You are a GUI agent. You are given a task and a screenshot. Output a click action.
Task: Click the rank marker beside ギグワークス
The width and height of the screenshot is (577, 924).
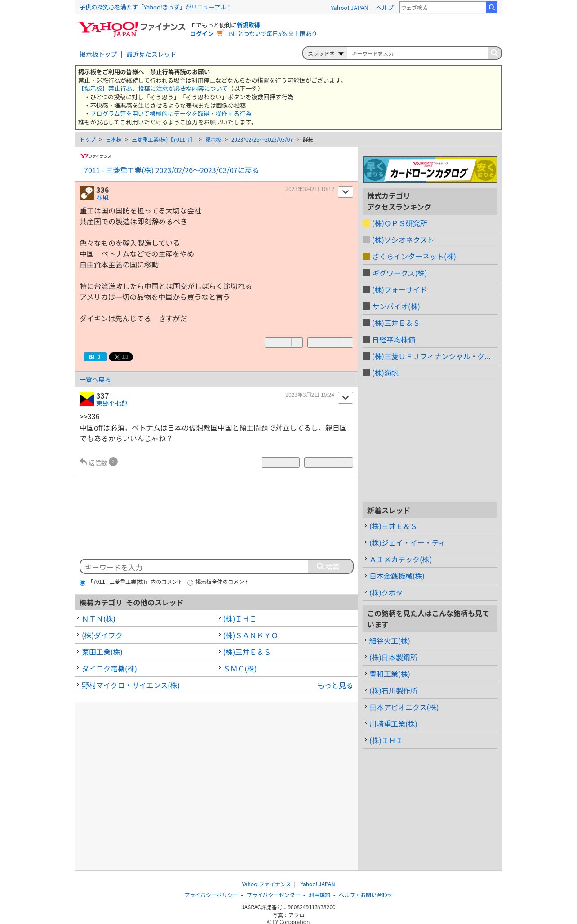click(x=366, y=273)
